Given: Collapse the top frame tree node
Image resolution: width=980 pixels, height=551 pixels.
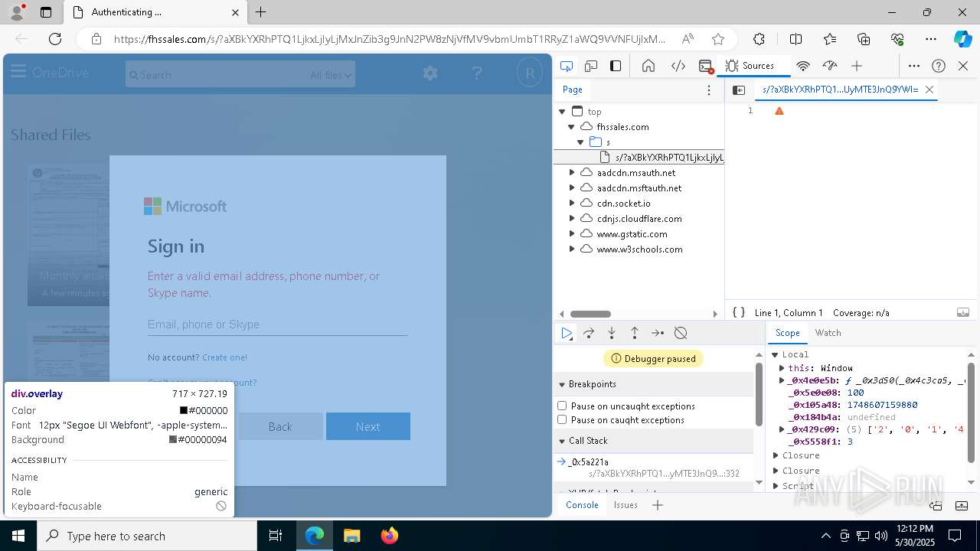Looking at the screenshot, I should [x=562, y=112].
